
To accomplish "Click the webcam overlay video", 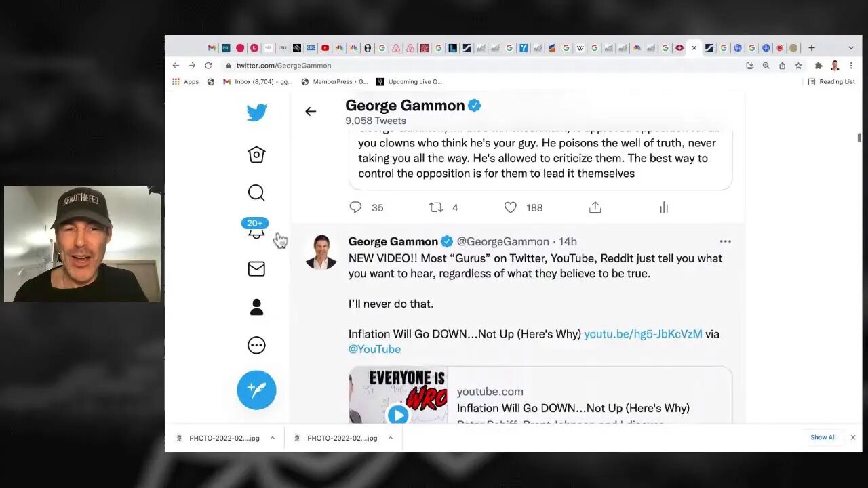I will click(x=83, y=243).
